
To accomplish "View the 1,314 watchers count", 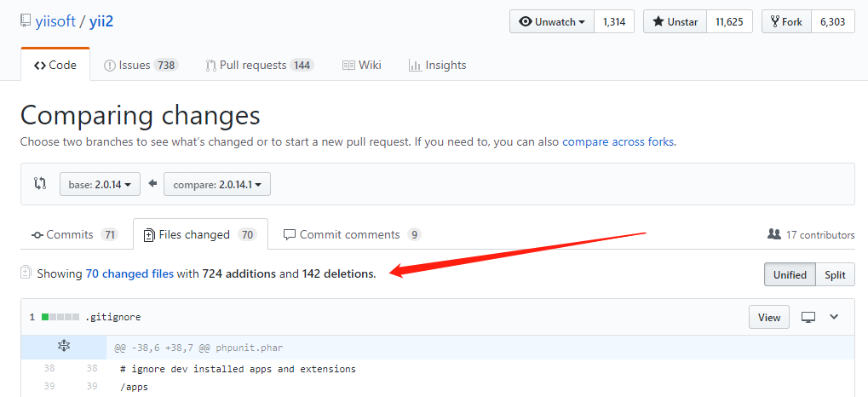I will point(614,22).
